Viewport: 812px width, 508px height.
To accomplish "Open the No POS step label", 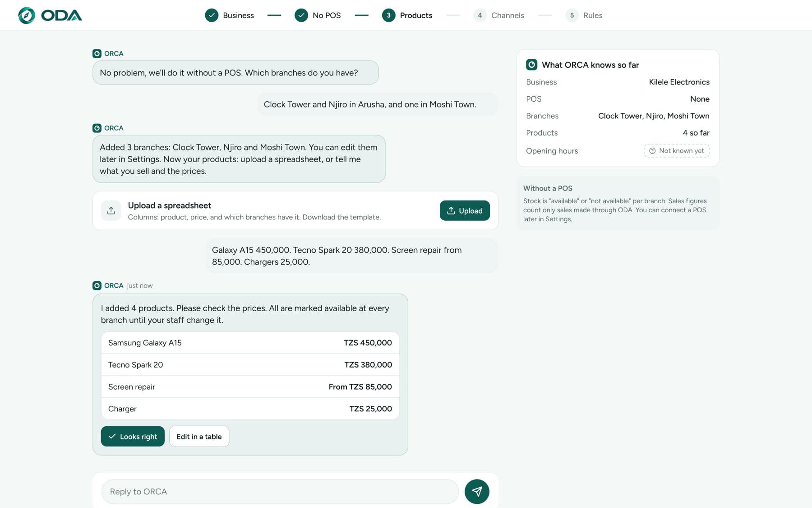I will click(327, 15).
